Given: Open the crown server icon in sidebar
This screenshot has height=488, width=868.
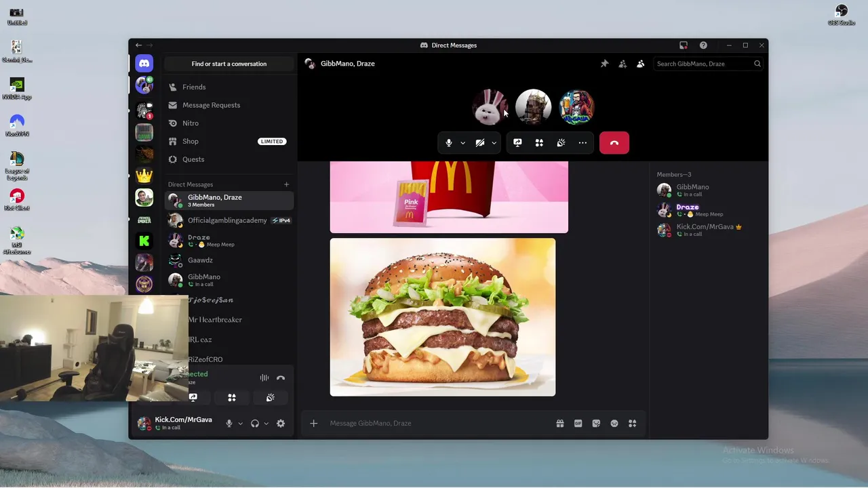Looking at the screenshot, I should (x=144, y=175).
